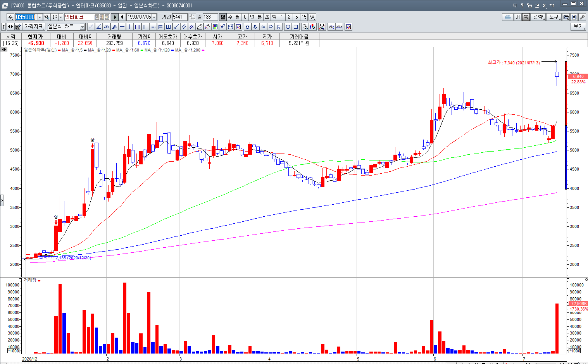
Task: Open chart settings wrench icon
Action: 582,17
